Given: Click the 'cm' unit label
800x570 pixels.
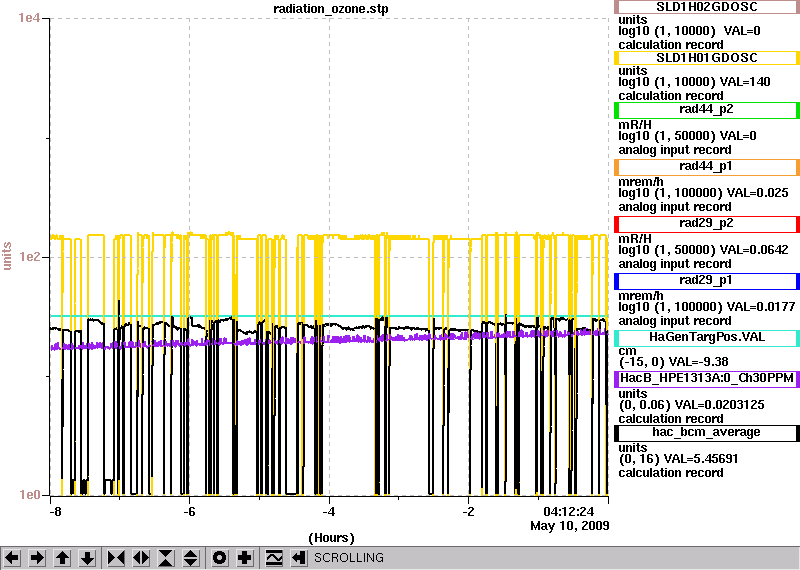Looking at the screenshot, I should click(627, 351).
